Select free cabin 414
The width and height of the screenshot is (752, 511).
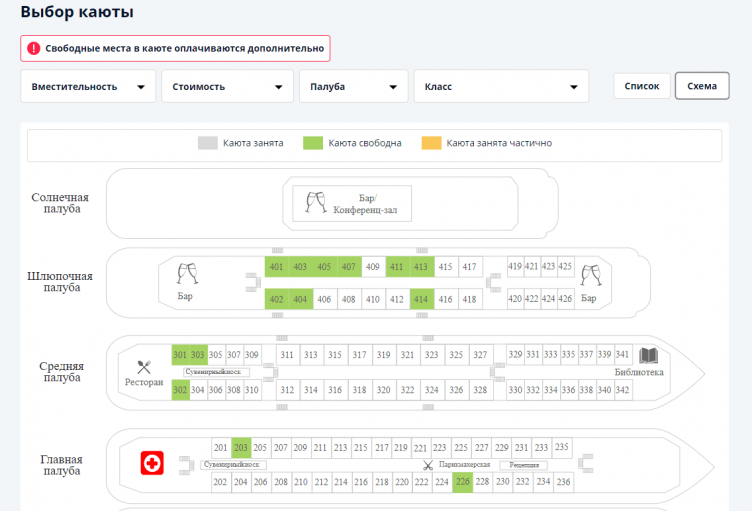[x=421, y=299]
